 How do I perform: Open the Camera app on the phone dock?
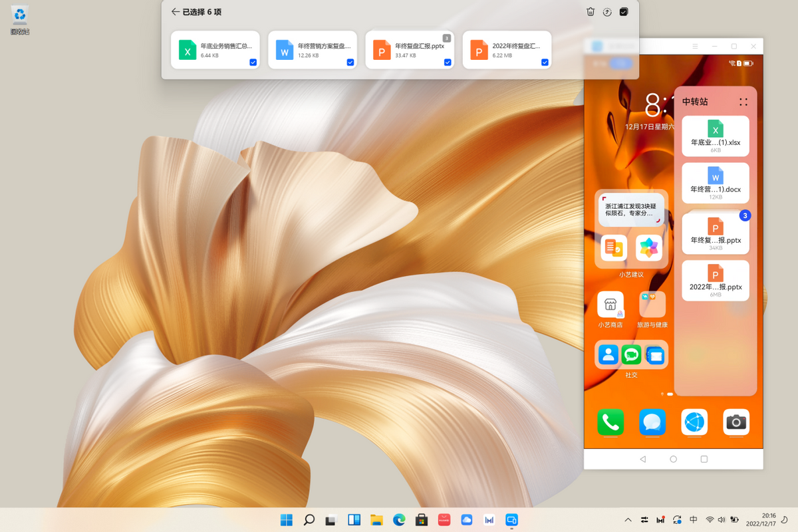tap(735, 422)
